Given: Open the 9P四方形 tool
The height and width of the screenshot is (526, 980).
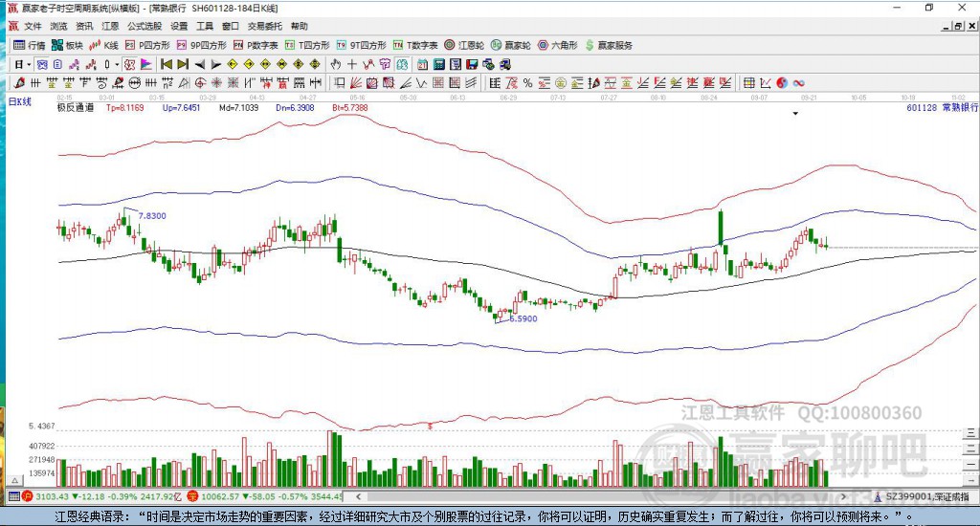Looking at the screenshot, I should click(201, 45).
